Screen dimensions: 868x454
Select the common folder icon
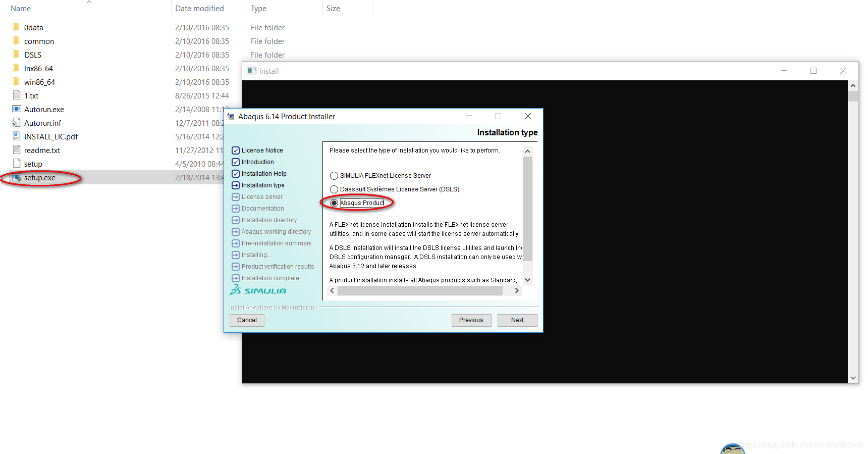pos(16,40)
